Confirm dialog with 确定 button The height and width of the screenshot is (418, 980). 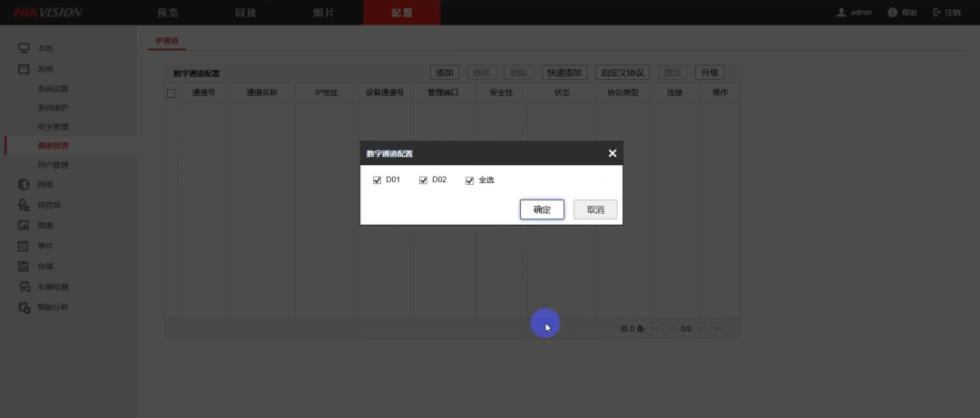coord(542,210)
